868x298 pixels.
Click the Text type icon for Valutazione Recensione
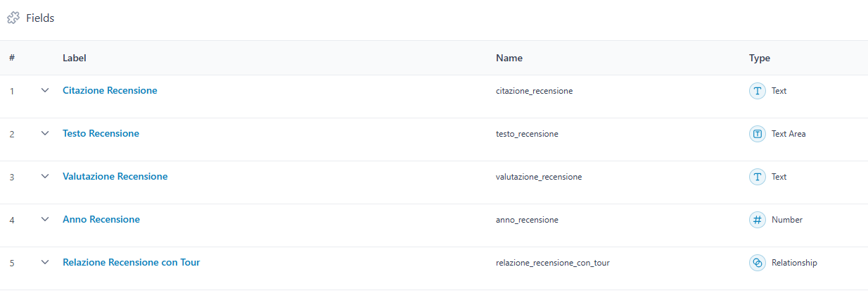point(758,177)
